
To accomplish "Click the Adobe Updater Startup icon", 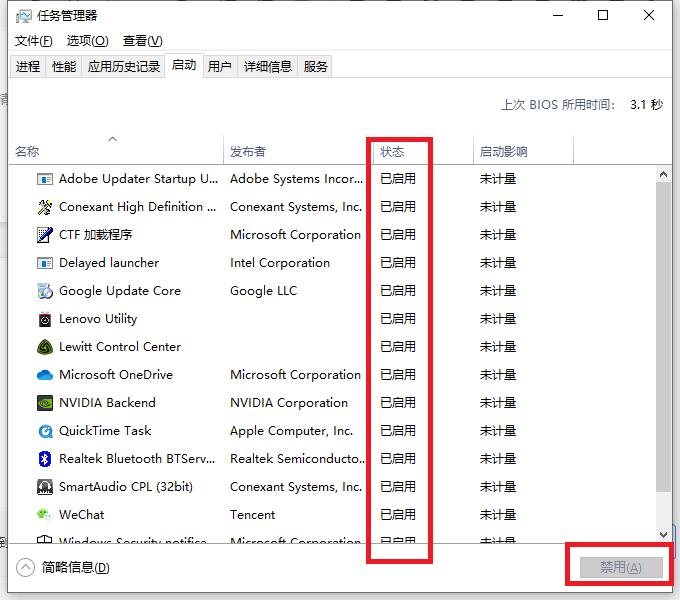I will pyautogui.click(x=45, y=179).
